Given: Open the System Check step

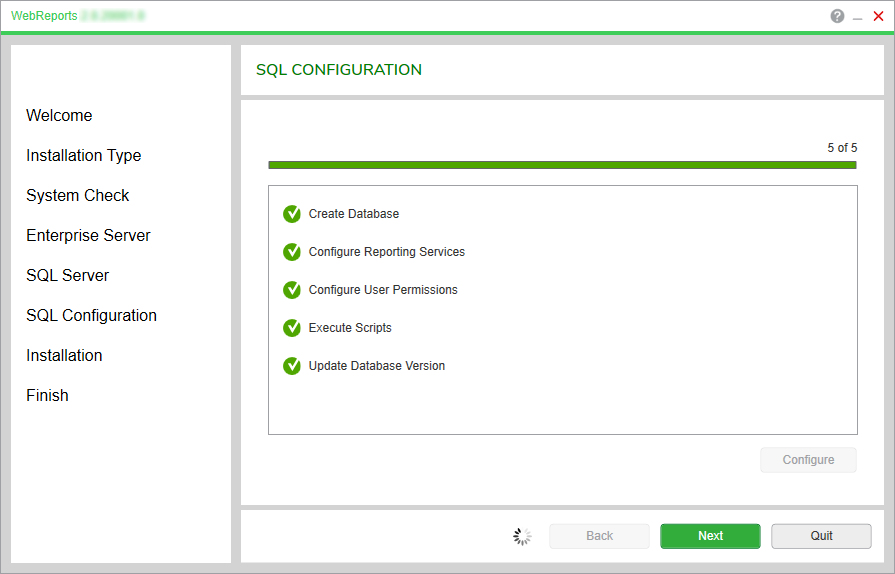Looking at the screenshot, I should coord(78,196).
